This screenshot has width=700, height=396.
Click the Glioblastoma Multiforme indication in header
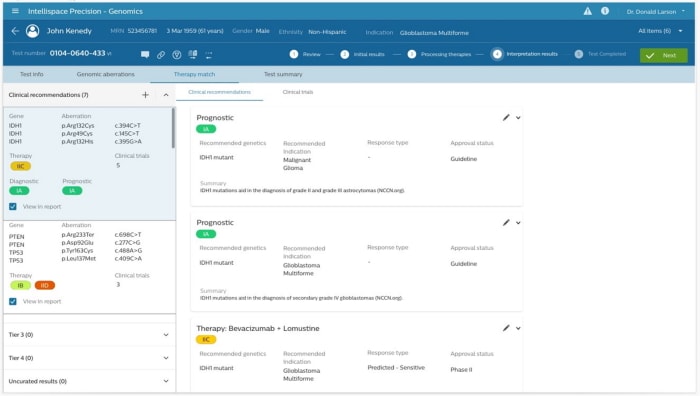click(434, 33)
